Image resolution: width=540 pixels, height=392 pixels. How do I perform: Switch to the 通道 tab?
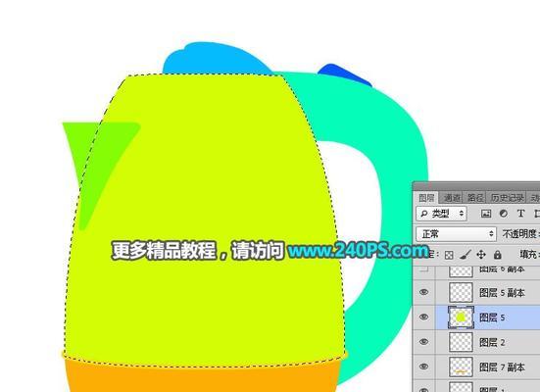[452, 198]
